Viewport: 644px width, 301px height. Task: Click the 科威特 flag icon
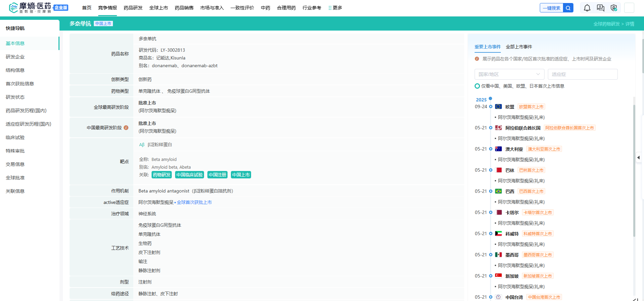point(498,233)
